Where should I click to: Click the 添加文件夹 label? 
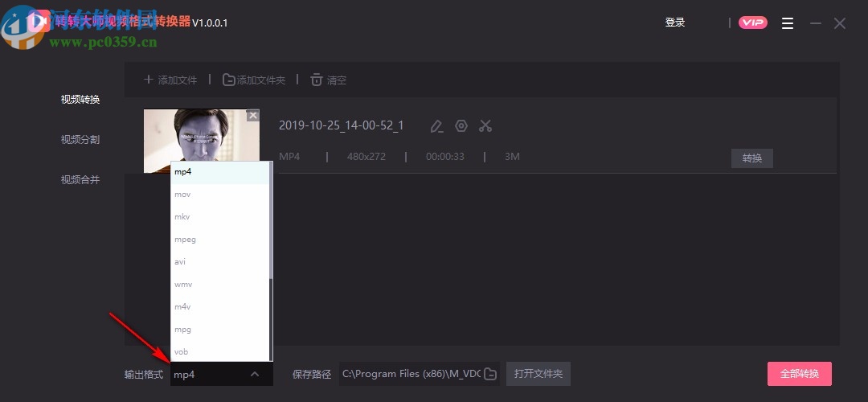(x=261, y=80)
